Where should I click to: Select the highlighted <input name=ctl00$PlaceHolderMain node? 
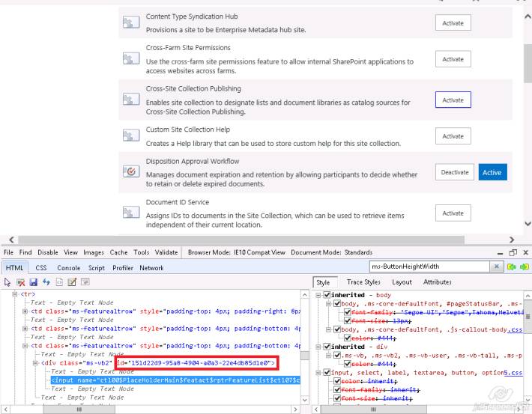[x=175, y=380]
